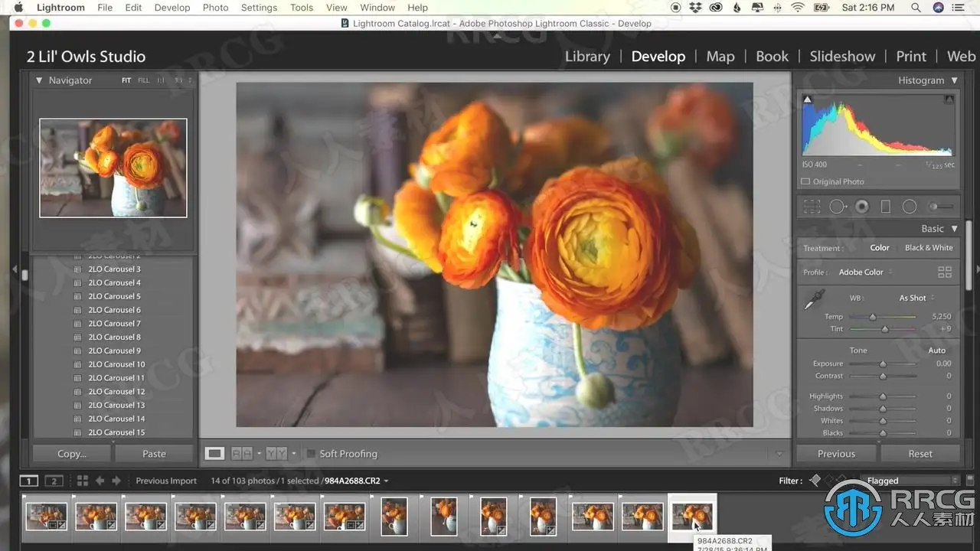980x551 pixels.
Task: Select the Radial Filter tool
Action: click(x=910, y=207)
